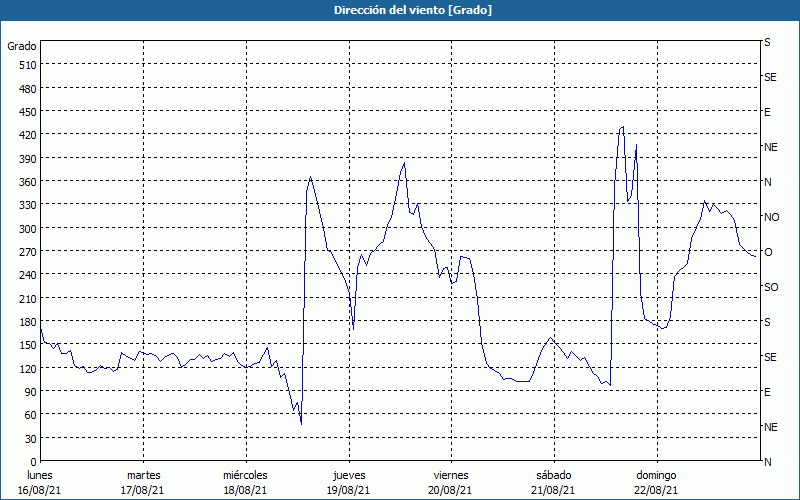Select the 510 value on the degree axis
Viewport: 800px width, 500px height.
point(29,65)
